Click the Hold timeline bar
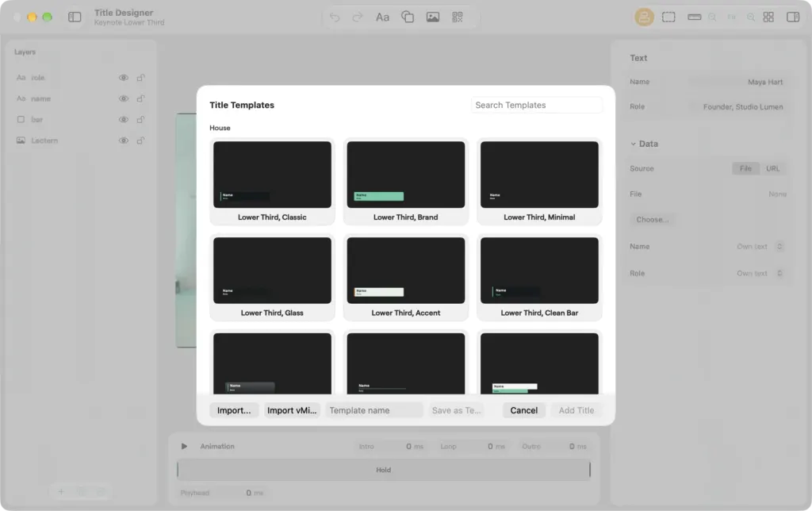 [x=383, y=470]
